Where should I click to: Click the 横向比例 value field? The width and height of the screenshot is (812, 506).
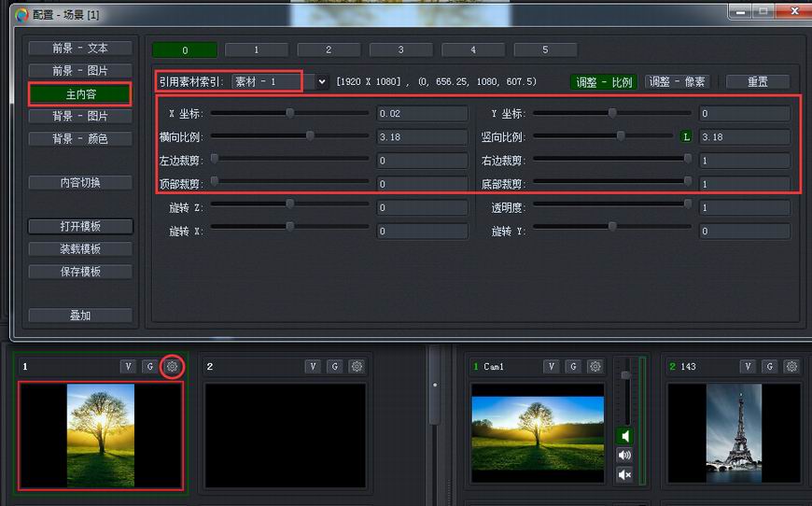point(422,137)
